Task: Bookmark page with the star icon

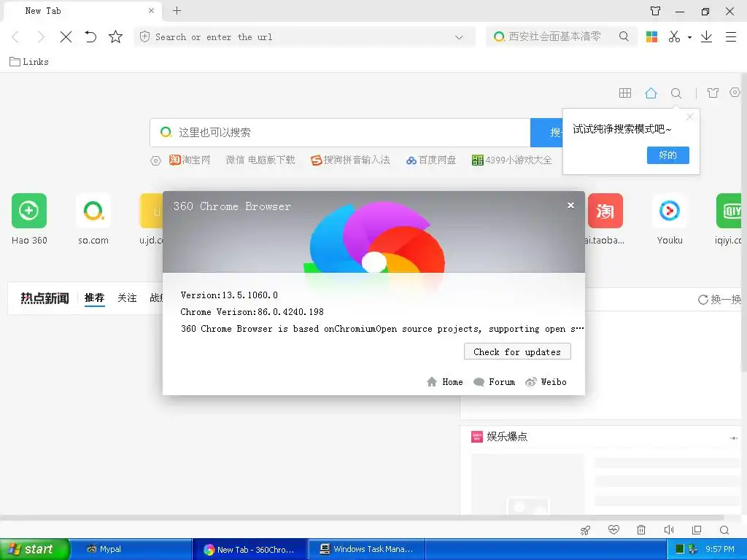Action: tap(115, 36)
